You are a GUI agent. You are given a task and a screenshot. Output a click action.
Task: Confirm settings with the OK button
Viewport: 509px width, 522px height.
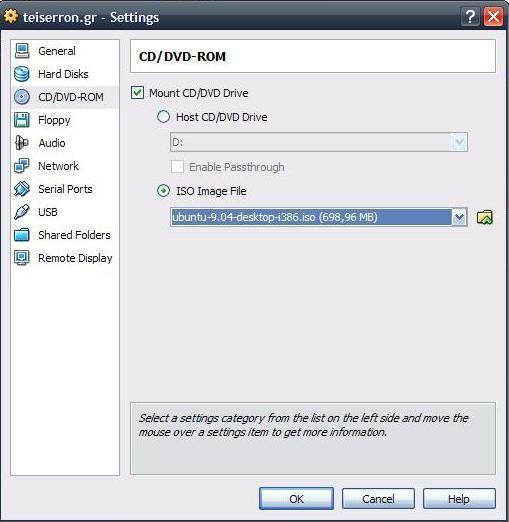point(296,499)
